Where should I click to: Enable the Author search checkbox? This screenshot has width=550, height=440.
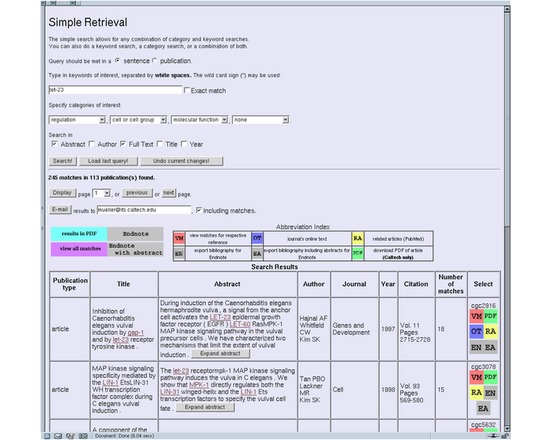point(92,144)
